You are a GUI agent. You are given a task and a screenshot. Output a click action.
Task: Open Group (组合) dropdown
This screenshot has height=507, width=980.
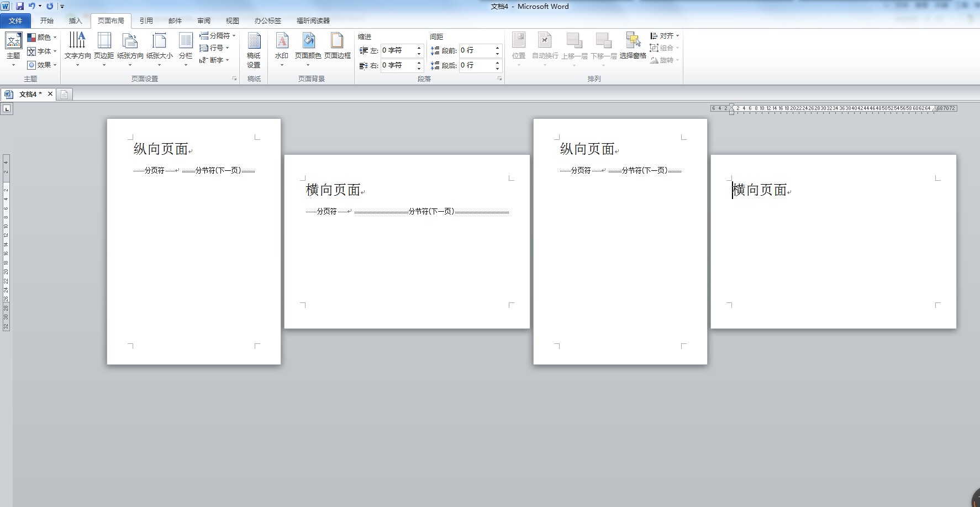(665, 48)
